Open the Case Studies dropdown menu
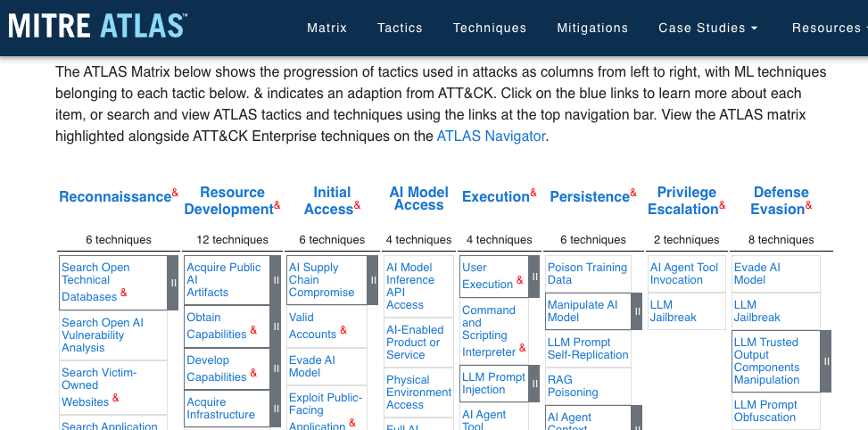Image resolution: width=868 pixels, height=430 pixels. point(708,28)
